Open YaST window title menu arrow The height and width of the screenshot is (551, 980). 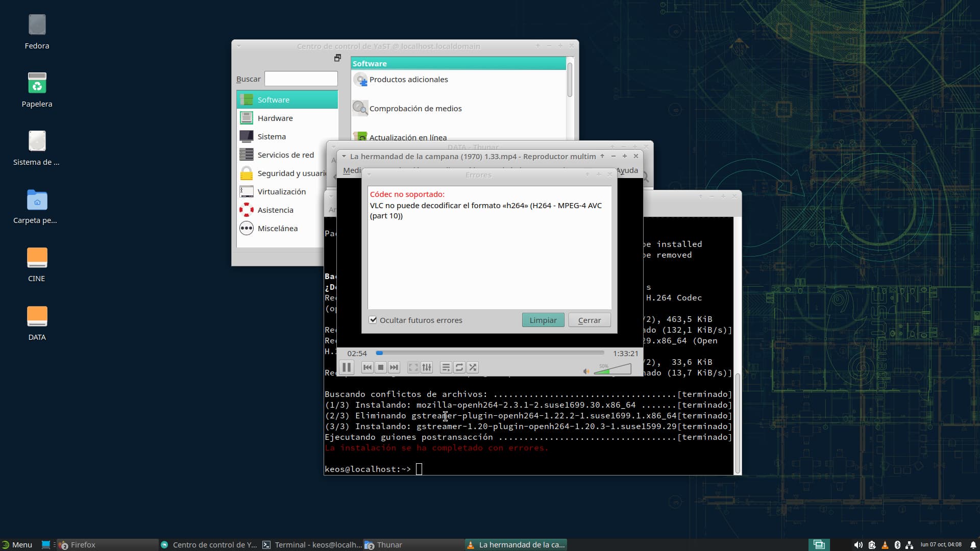pos(239,46)
